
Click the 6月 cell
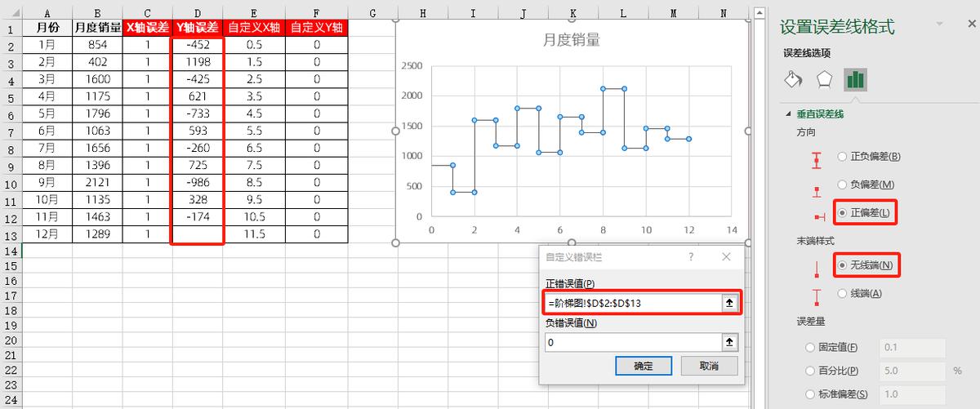pos(47,131)
